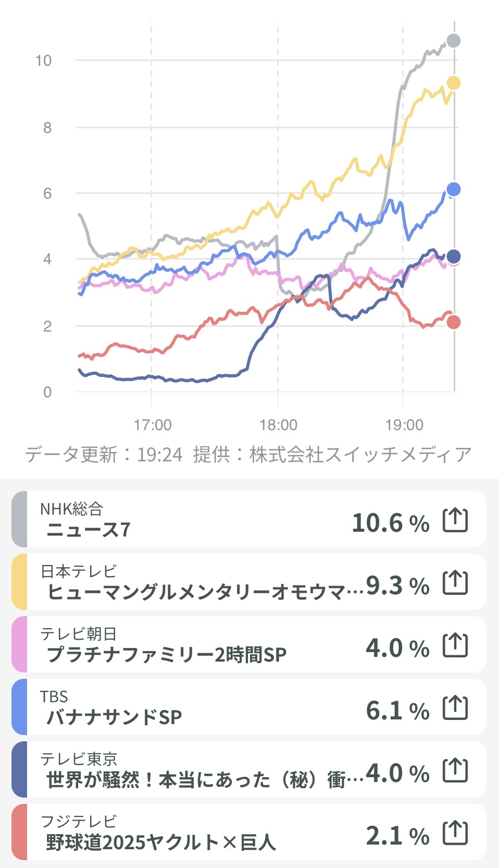Tap share icon for NHK ニュース7
Viewport: 499px width, 868px height.
click(455, 520)
